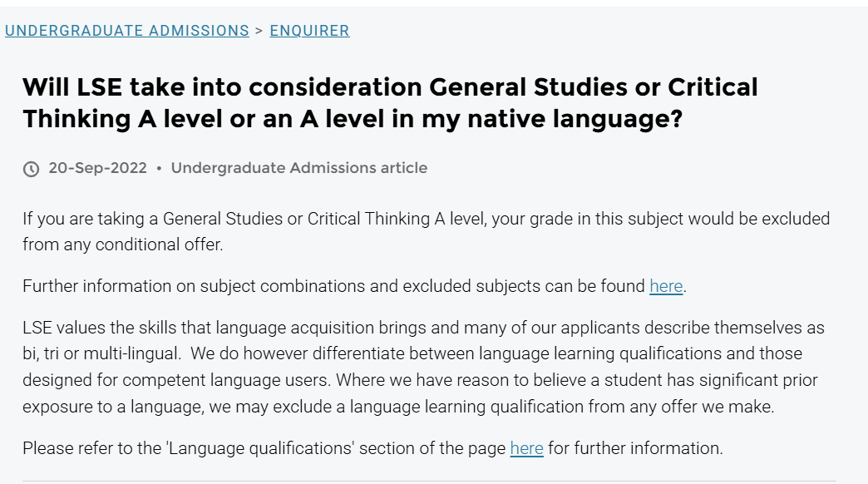This screenshot has width=868, height=484.
Task: Navigate to the ENQUIRER breadcrumb link
Action: click(308, 30)
